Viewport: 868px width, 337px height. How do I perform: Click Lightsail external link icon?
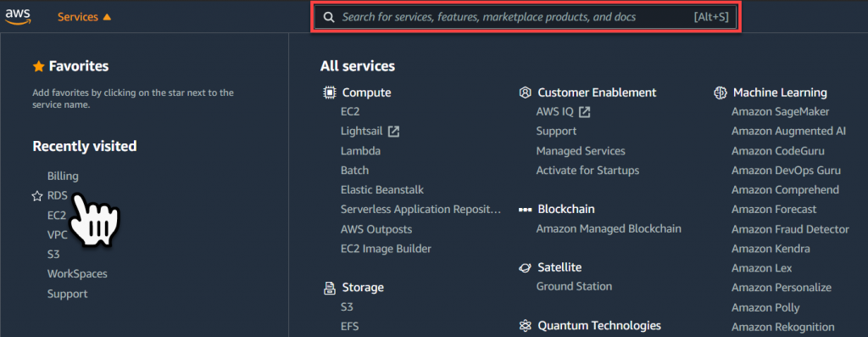(x=393, y=132)
